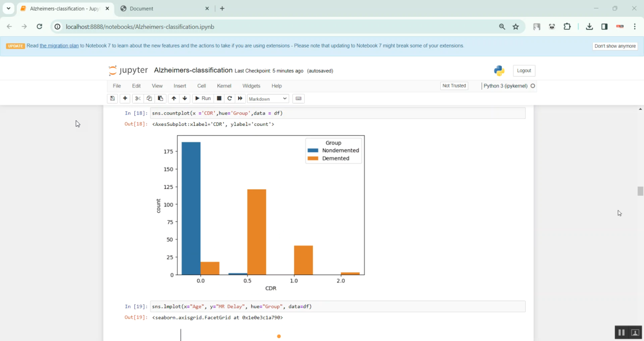Screen dimensions: 644x341
Task: Open the migration plan link
Action: tap(59, 46)
